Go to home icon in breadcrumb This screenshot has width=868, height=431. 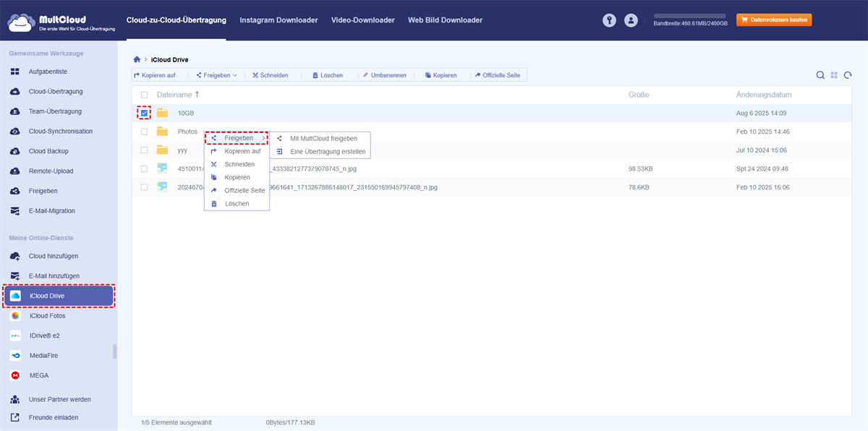[x=137, y=59]
